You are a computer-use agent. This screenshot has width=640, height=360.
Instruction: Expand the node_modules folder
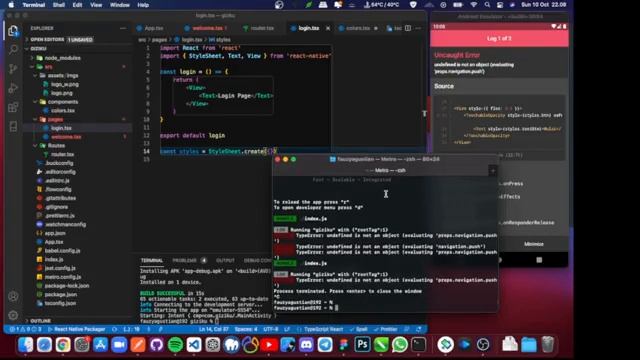coord(62,58)
